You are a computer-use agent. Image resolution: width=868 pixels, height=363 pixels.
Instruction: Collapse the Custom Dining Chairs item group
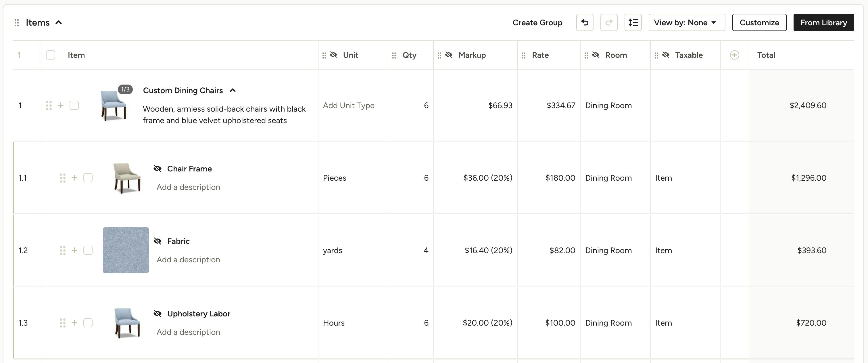(x=233, y=90)
